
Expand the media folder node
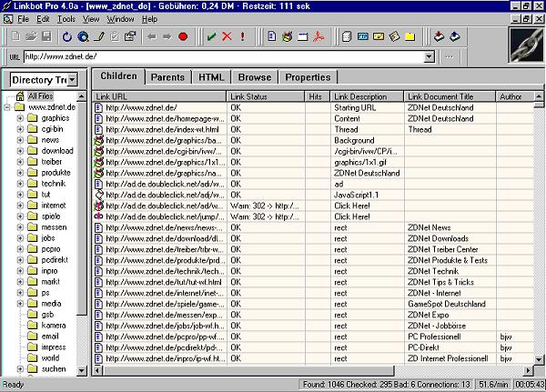pyautogui.click(x=20, y=304)
